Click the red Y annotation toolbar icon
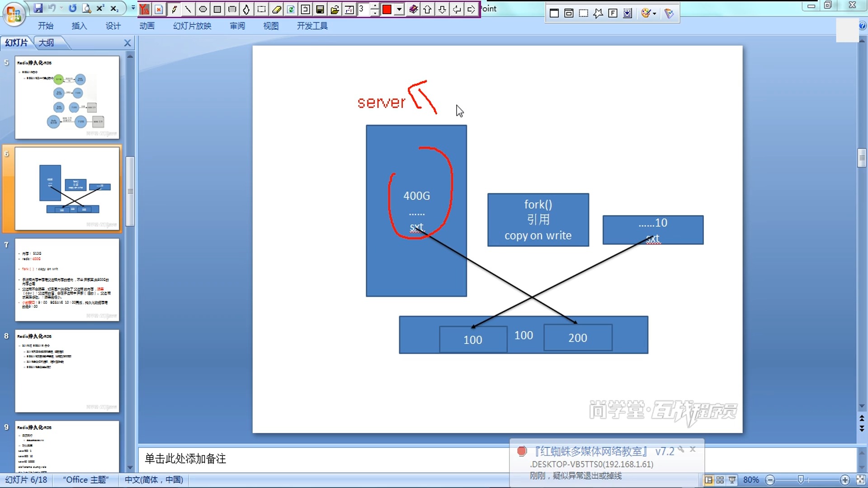868x488 pixels. click(x=145, y=9)
